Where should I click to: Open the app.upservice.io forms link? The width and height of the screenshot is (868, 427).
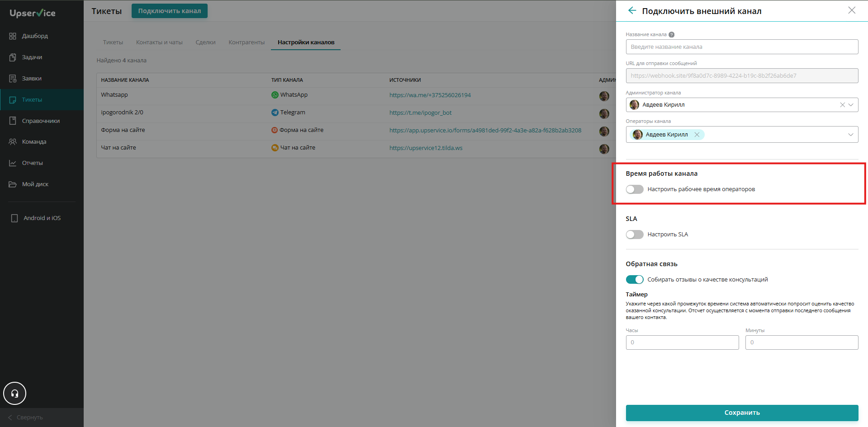click(x=485, y=131)
